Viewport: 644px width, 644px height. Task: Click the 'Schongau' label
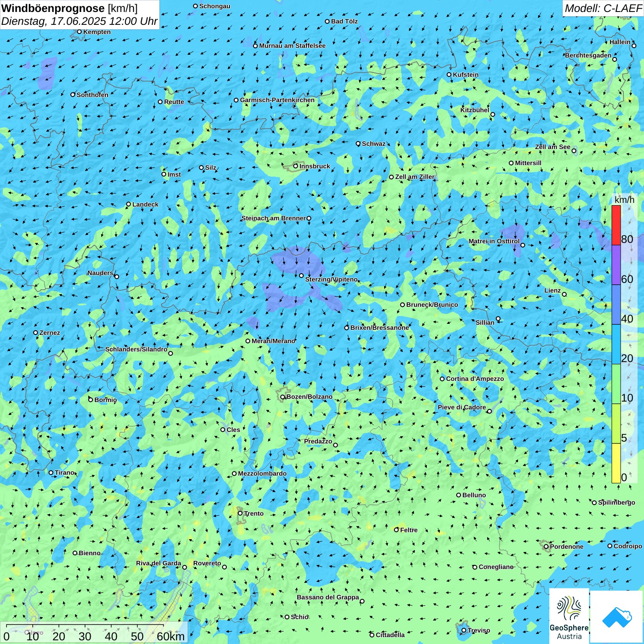click(214, 6)
